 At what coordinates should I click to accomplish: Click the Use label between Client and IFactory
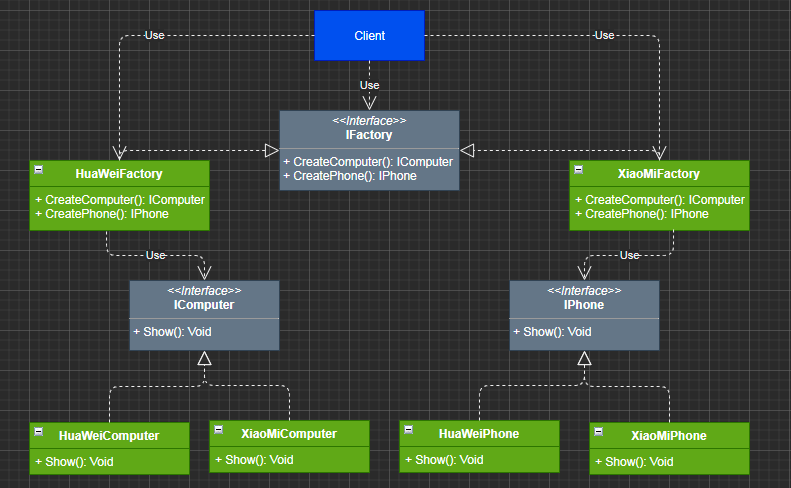(x=369, y=85)
